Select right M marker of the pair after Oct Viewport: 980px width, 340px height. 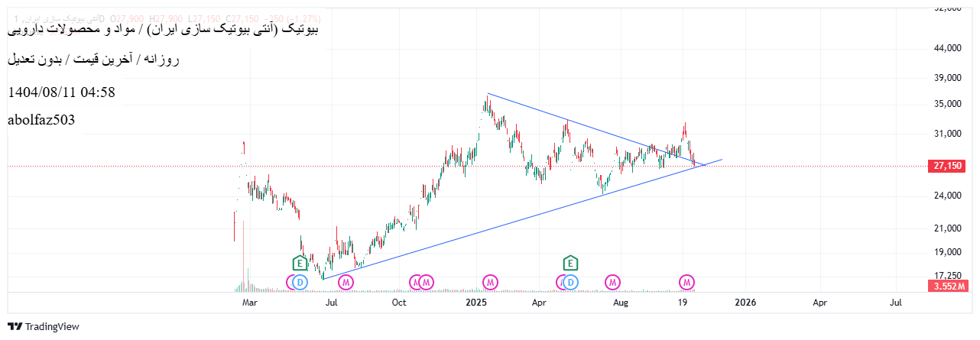pos(426,282)
